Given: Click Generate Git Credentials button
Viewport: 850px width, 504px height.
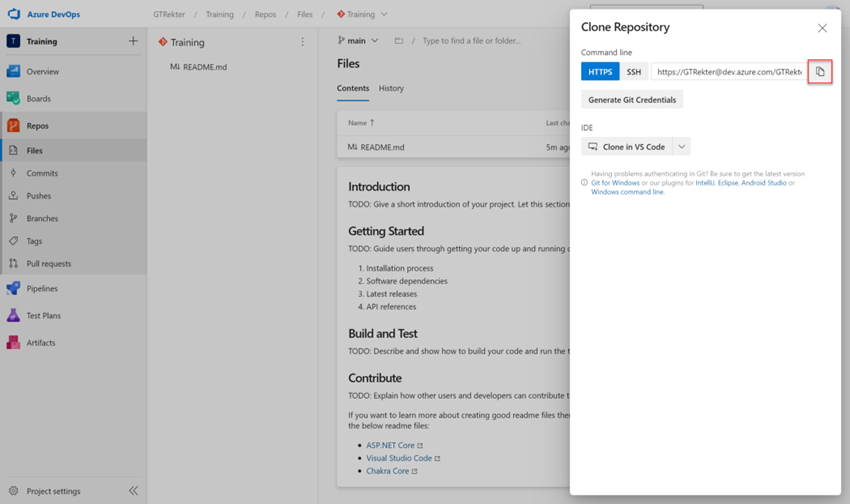Looking at the screenshot, I should coord(632,100).
